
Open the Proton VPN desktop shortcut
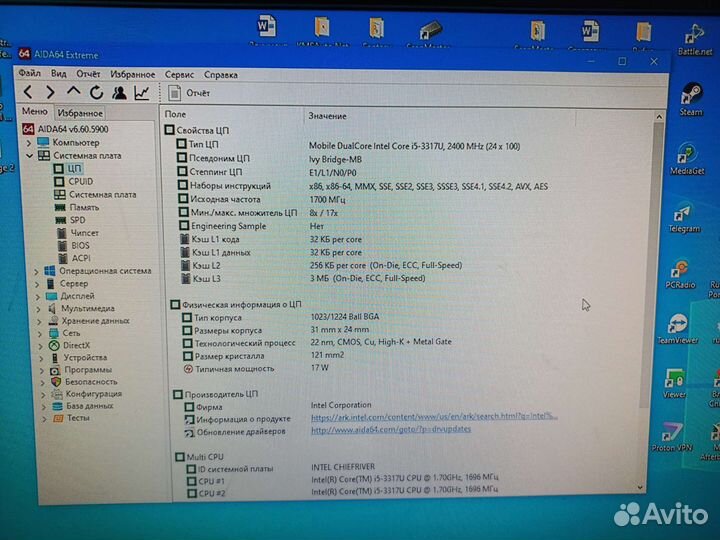[672, 437]
